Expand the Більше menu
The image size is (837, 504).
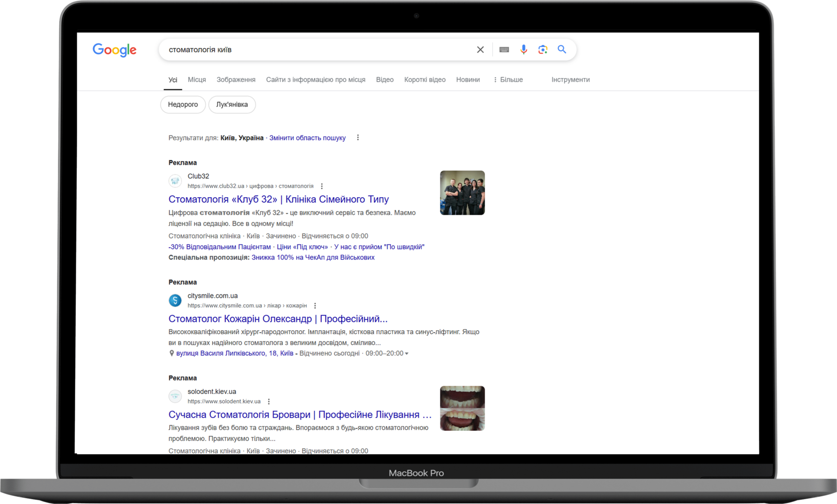tap(508, 80)
